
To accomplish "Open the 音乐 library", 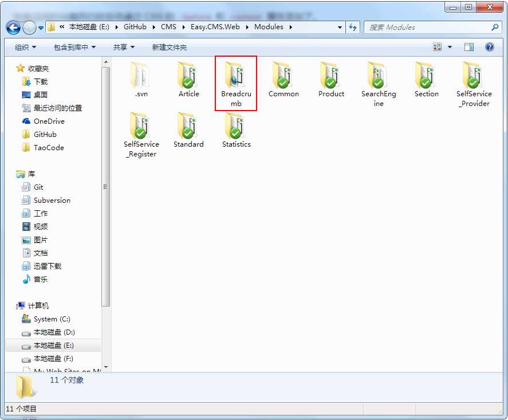I will pyautogui.click(x=35, y=279).
